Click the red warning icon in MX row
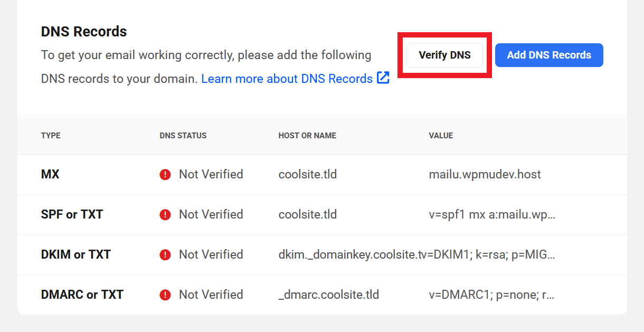Screen dimensions: 644x332 coord(165,175)
